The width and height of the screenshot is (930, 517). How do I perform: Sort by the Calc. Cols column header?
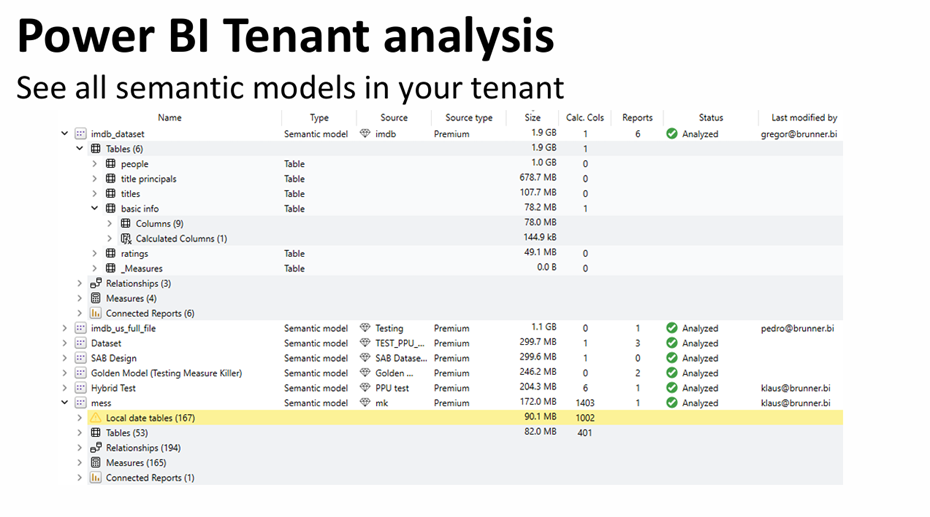[584, 118]
